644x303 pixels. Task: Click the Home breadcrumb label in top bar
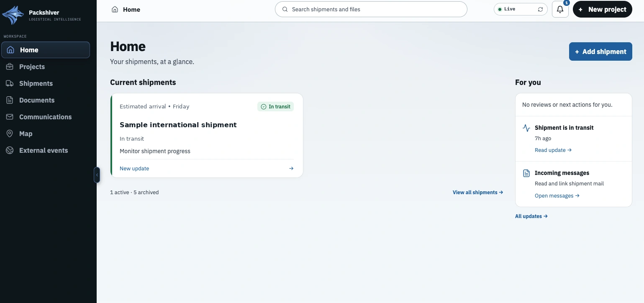(x=131, y=9)
